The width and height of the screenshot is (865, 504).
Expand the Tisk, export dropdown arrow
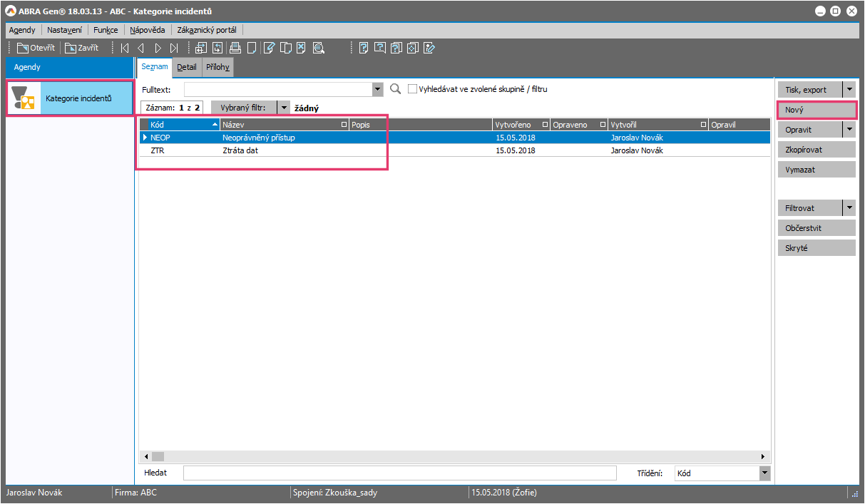[849, 90]
